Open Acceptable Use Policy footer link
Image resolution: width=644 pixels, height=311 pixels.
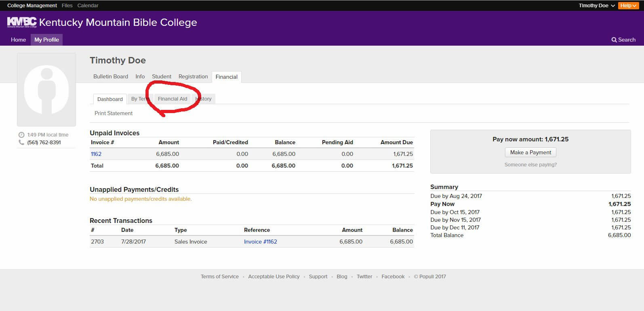pyautogui.click(x=274, y=277)
